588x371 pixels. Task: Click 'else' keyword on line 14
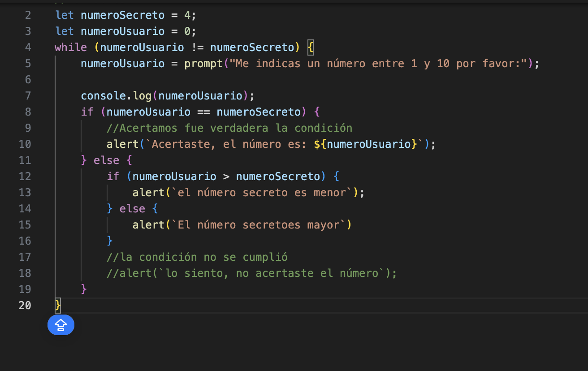133,209
